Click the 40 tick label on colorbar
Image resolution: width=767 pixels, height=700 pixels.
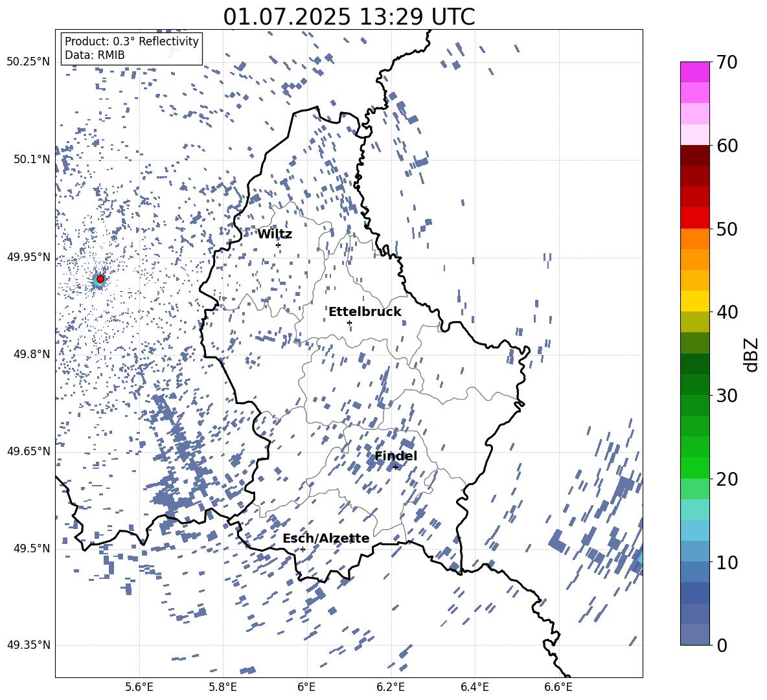[x=727, y=312]
